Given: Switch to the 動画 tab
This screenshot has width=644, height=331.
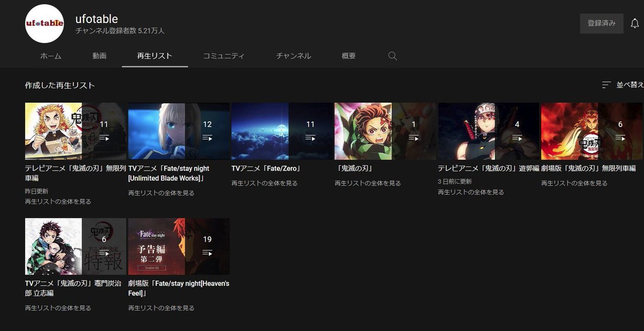Looking at the screenshot, I should [99, 56].
